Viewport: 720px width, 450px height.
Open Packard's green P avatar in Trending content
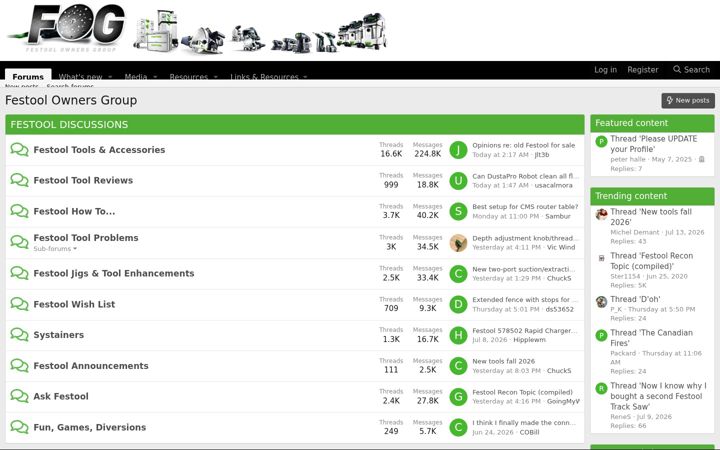[x=601, y=336]
